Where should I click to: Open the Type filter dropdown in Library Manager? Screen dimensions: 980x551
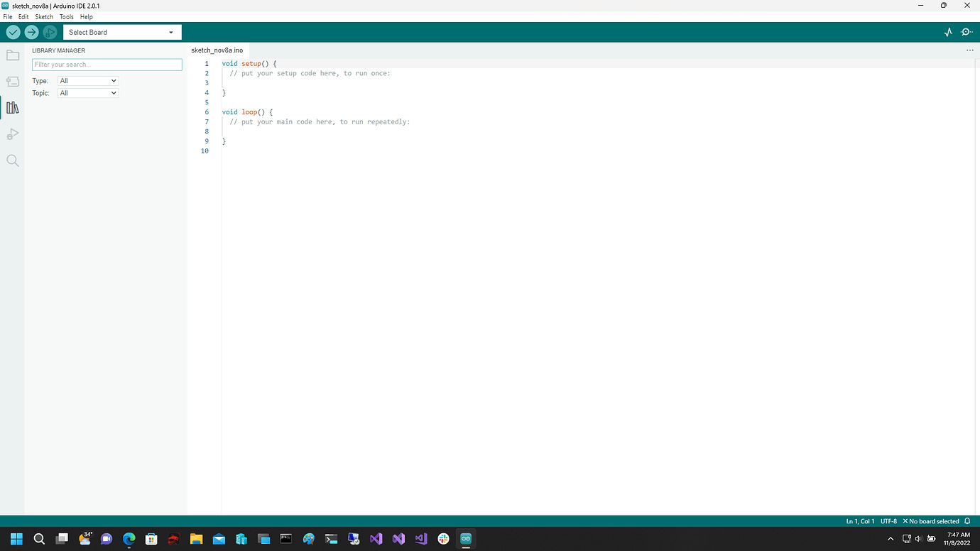click(87, 80)
